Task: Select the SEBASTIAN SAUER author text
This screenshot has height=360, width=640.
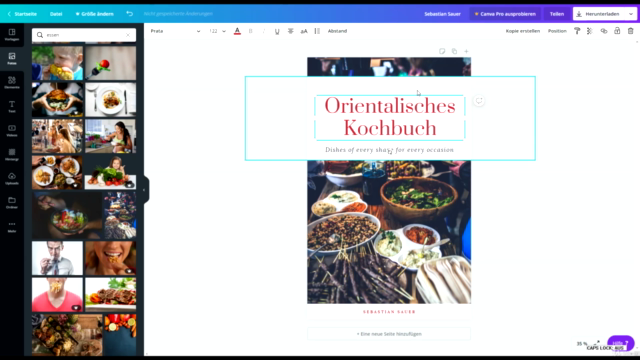Action: (x=389, y=312)
